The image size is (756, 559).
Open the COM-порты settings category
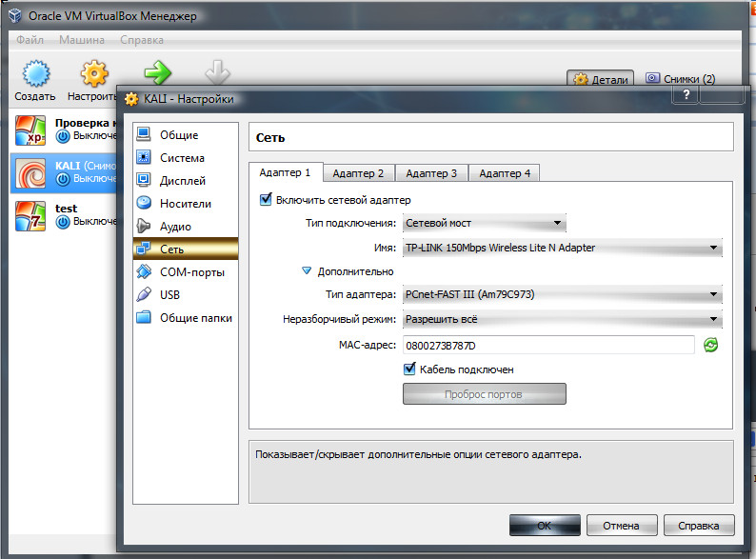tap(186, 272)
